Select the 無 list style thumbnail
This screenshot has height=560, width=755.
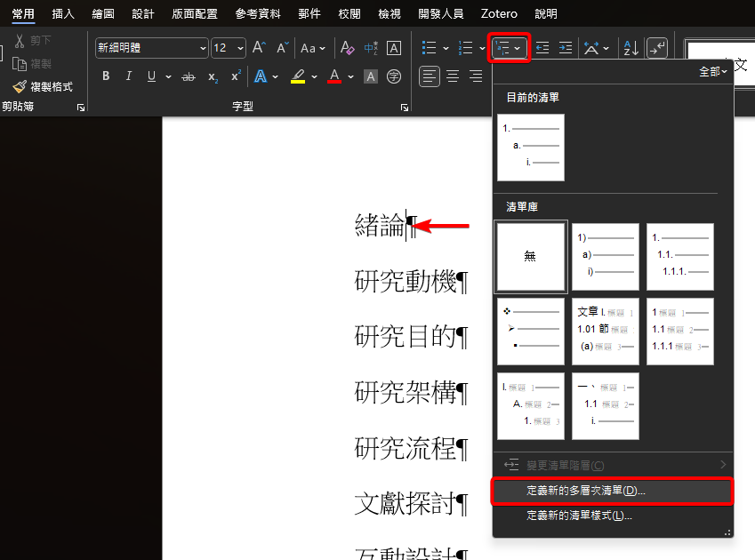(x=531, y=256)
